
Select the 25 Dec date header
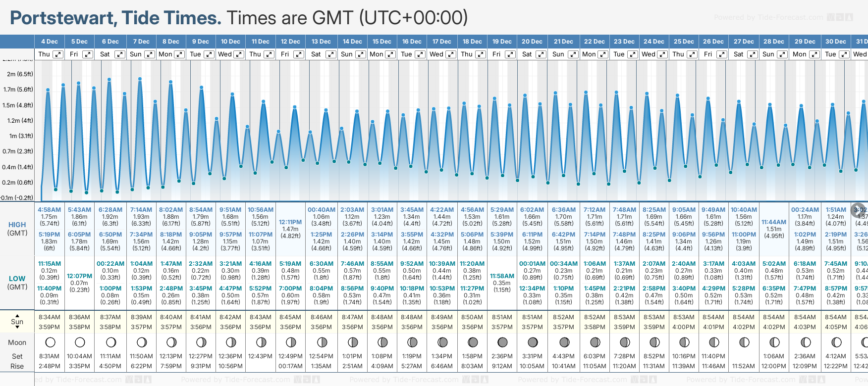click(x=684, y=42)
